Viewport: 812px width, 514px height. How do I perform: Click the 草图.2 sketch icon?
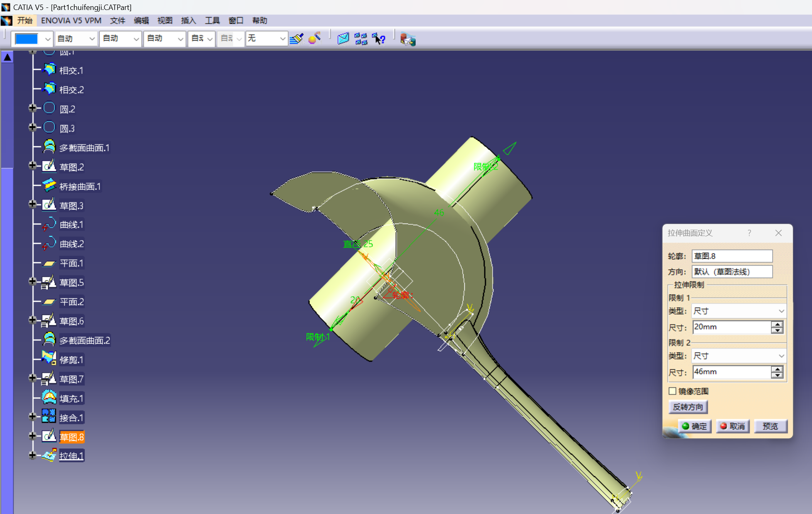[49, 166]
